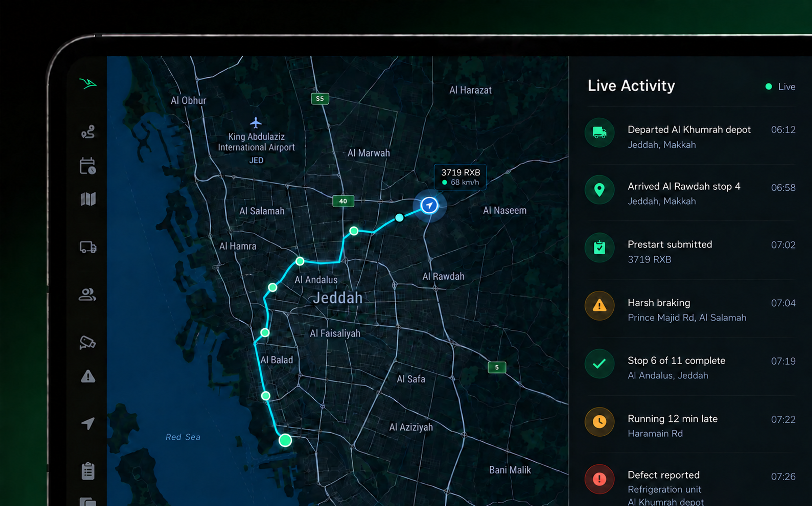The height and width of the screenshot is (506, 812).
Task: Click the orange warning icon for Harsh braking
Action: 599,305
